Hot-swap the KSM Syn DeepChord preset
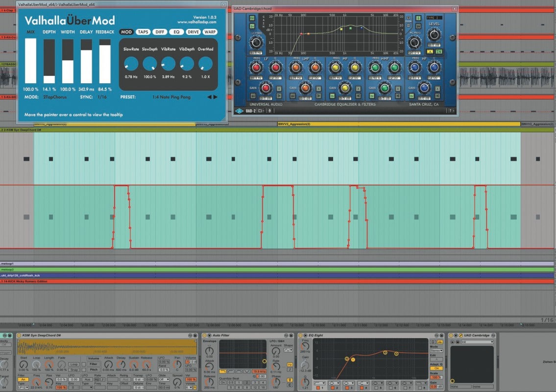Screen dimensions: 556x392 [x=190, y=335]
